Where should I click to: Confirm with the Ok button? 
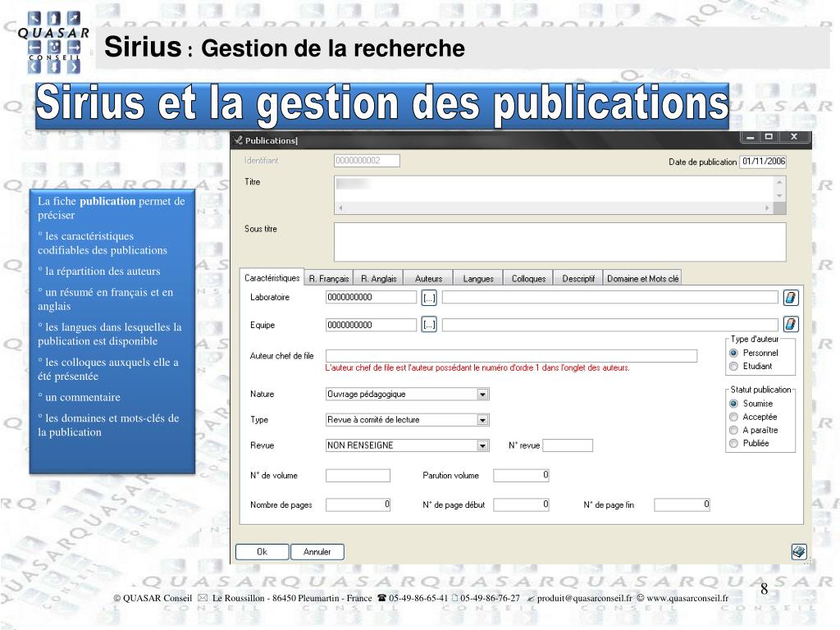pyautogui.click(x=262, y=552)
